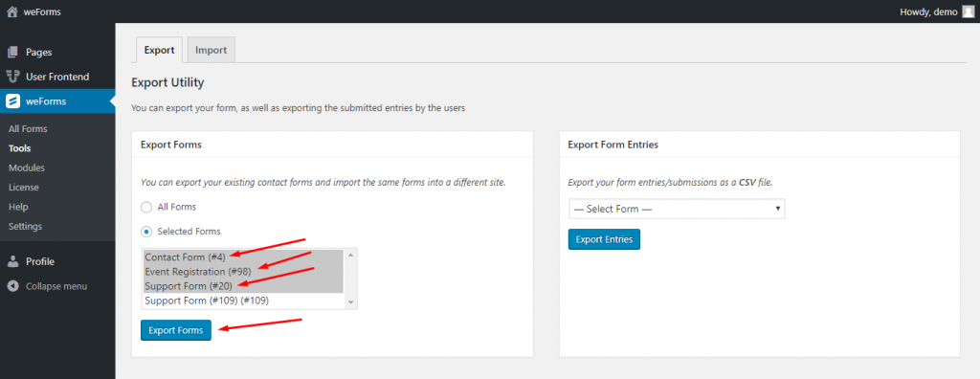980x379 pixels.
Task: Select Support Form (#20) in list
Action: (243, 286)
